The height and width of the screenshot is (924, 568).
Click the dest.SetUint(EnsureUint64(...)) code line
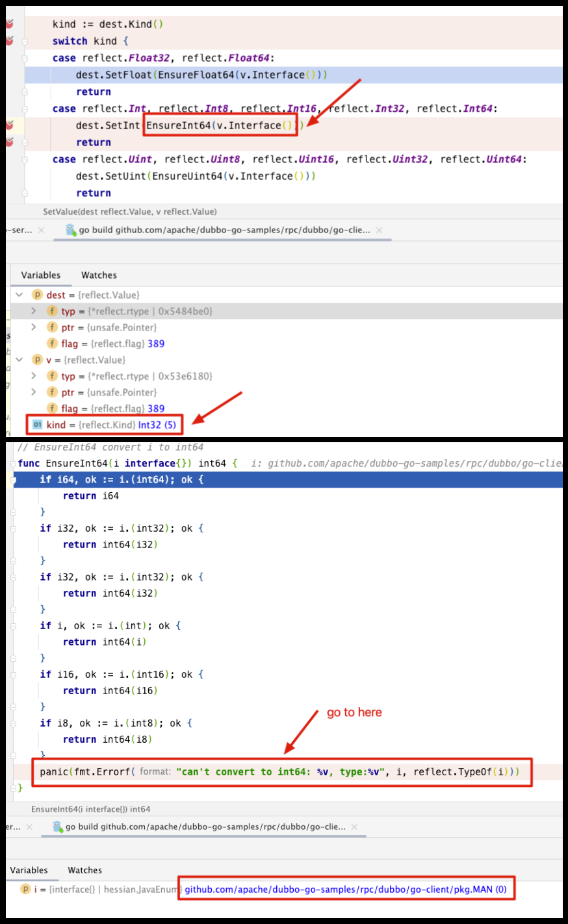coord(196,176)
